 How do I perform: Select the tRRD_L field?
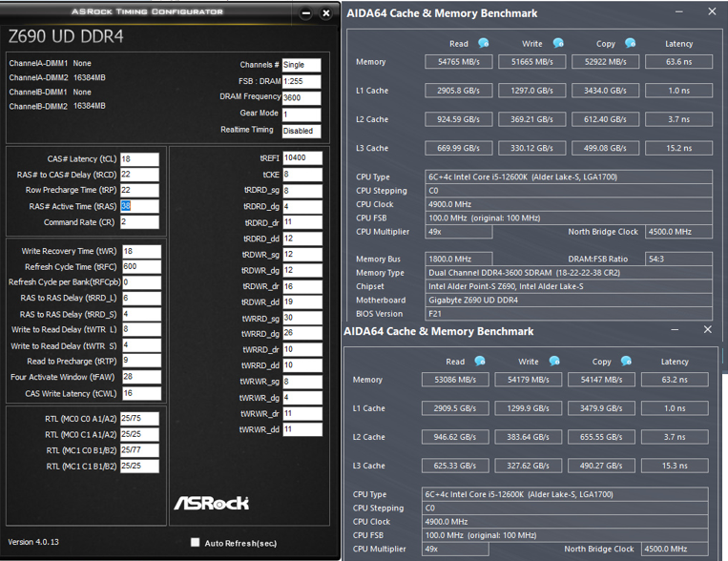(x=141, y=298)
